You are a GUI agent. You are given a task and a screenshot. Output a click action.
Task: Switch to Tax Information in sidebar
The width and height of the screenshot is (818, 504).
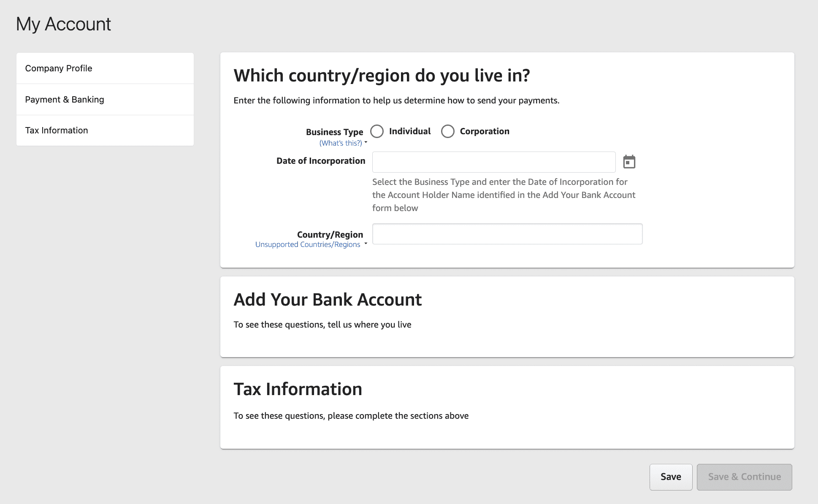pyautogui.click(x=57, y=130)
